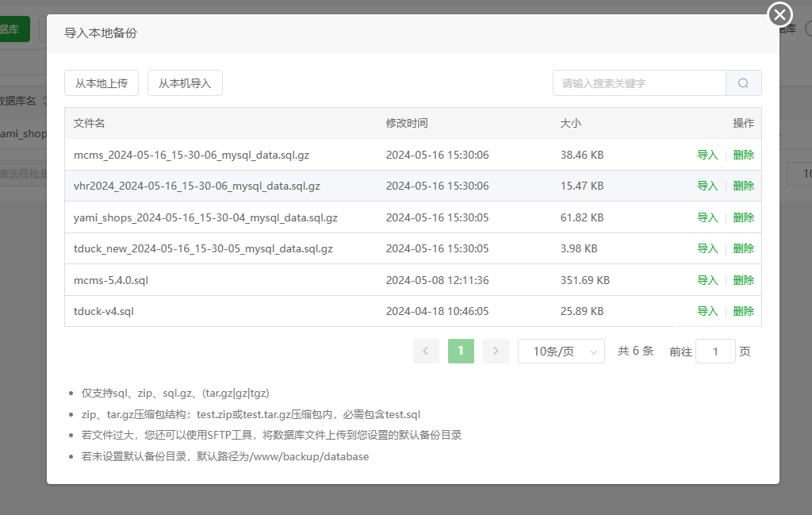
Task: Import the tduck-v4.sql file
Action: [x=707, y=311]
